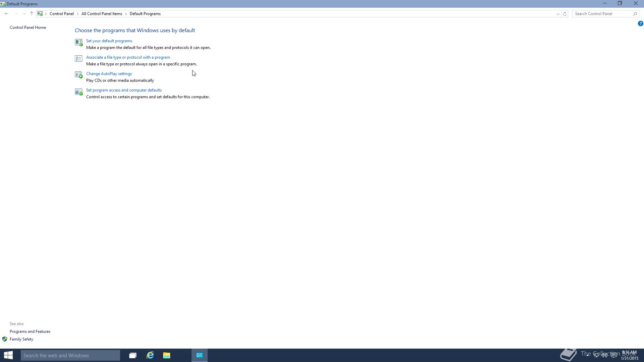Select Default Programs in the breadcrumb
Screen dimensions: 644x362
pyautogui.click(x=145, y=14)
